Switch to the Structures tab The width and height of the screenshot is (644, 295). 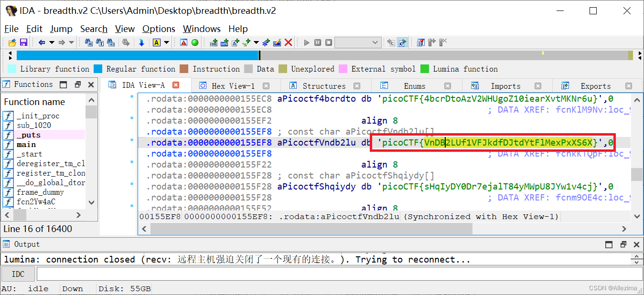pos(324,86)
